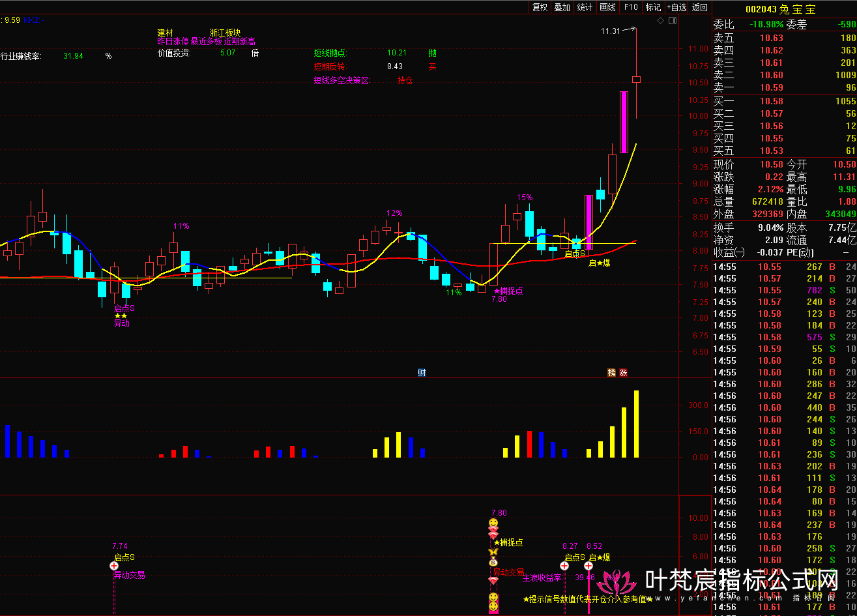Open the 叠加 overlay option
Image resolution: width=857 pixels, height=616 pixels.
coord(562,7)
